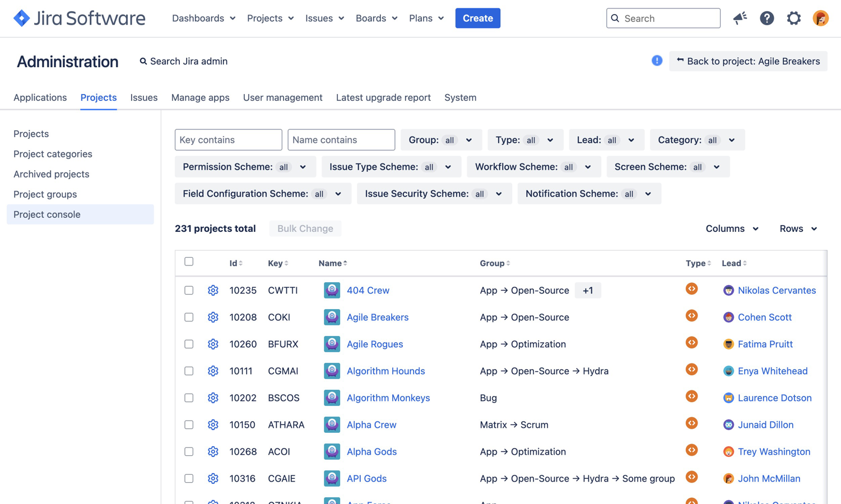841x504 pixels.
Task: Click the Agile Rogues project avatar icon
Action: point(332,344)
